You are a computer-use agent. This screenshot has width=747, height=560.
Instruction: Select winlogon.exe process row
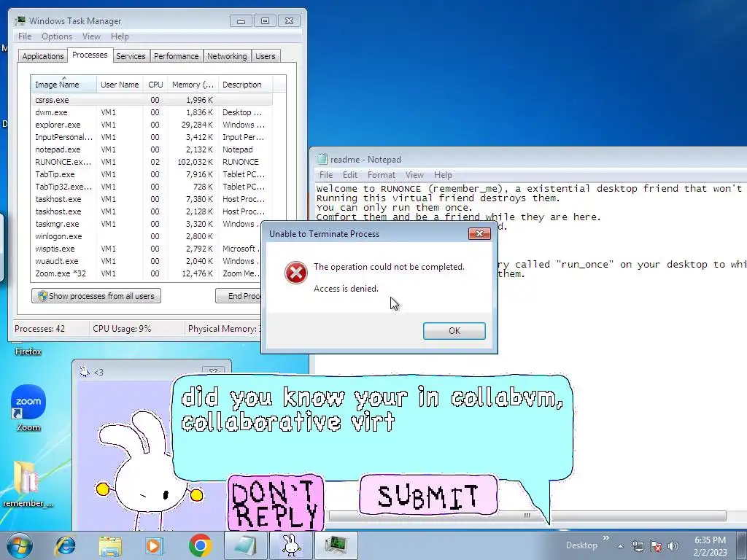click(x=147, y=236)
